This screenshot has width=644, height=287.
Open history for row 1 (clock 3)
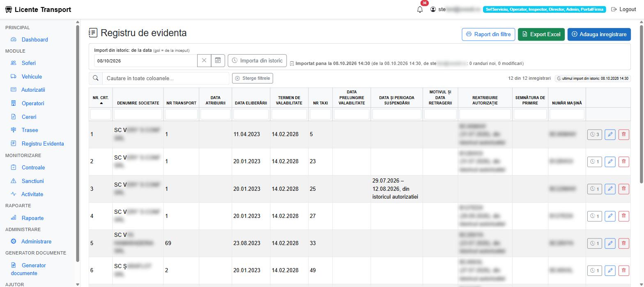click(594, 134)
